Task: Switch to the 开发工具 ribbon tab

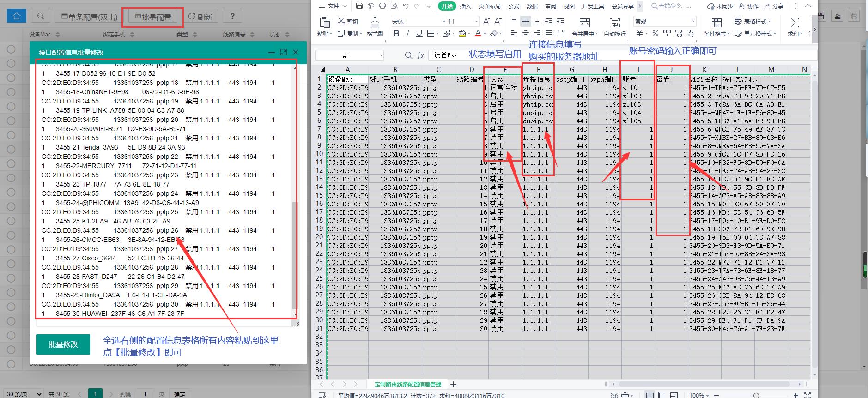Action: tap(593, 6)
